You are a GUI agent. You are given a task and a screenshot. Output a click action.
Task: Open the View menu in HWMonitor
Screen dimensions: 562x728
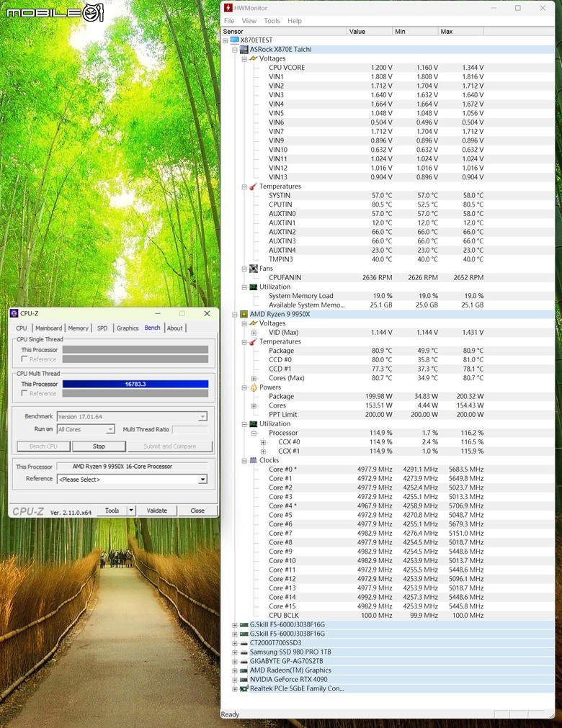(x=249, y=21)
